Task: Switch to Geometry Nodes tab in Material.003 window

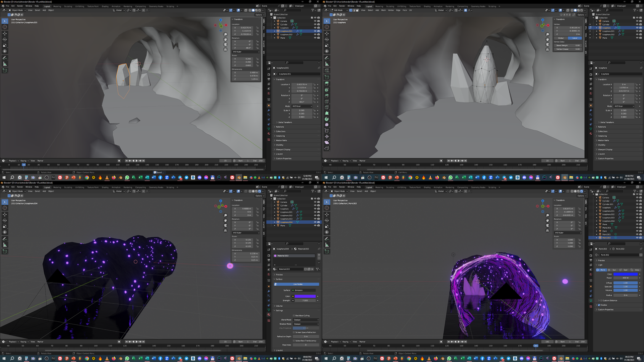Action: [155, 187]
